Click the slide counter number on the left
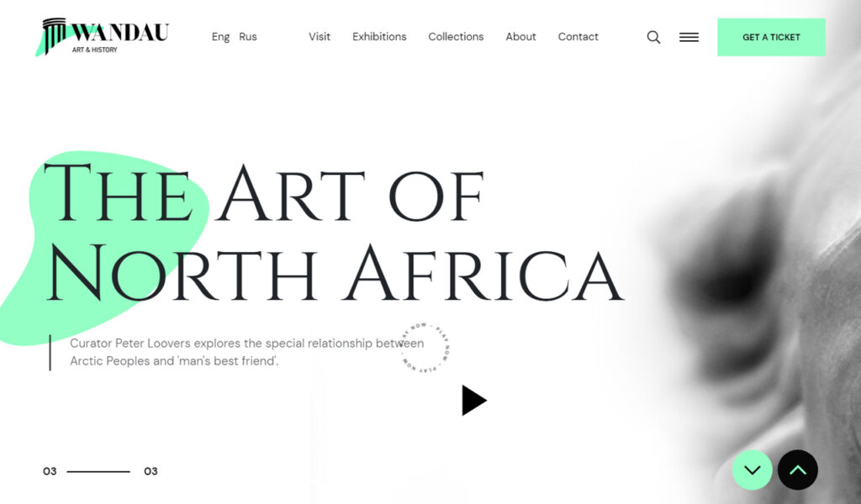 coord(50,471)
